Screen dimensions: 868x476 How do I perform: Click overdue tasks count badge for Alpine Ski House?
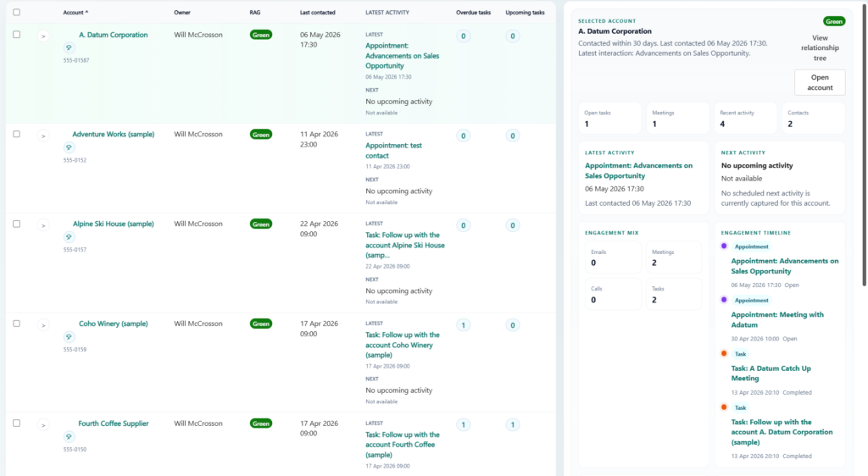(x=464, y=225)
